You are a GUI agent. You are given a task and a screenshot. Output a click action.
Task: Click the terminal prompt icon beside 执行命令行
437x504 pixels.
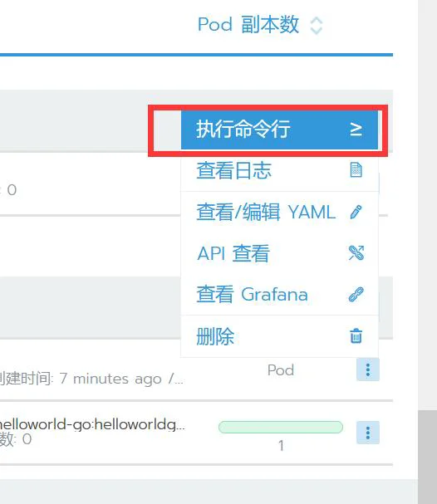pos(356,130)
